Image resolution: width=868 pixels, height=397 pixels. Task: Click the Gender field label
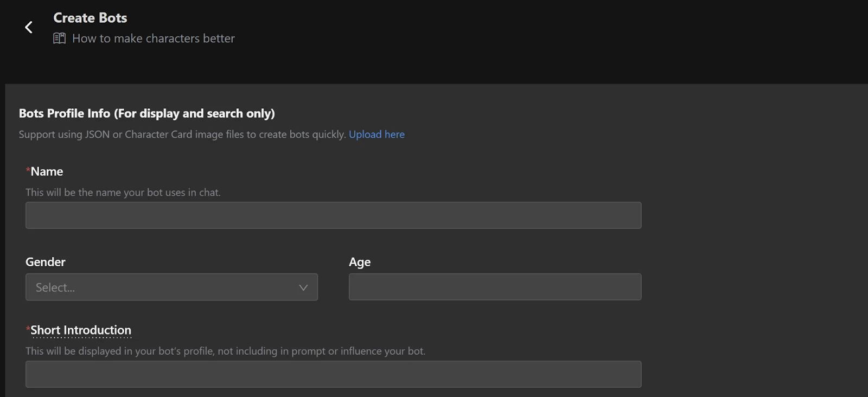tap(46, 262)
